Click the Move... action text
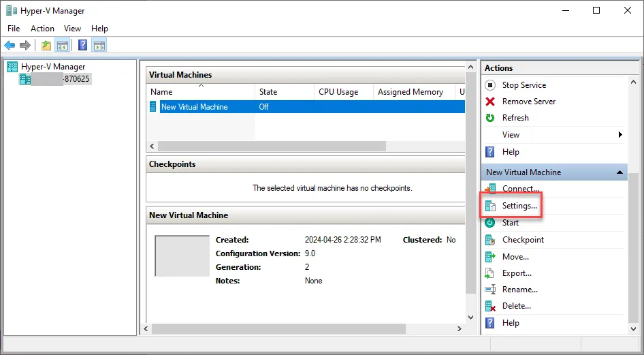 coord(515,257)
